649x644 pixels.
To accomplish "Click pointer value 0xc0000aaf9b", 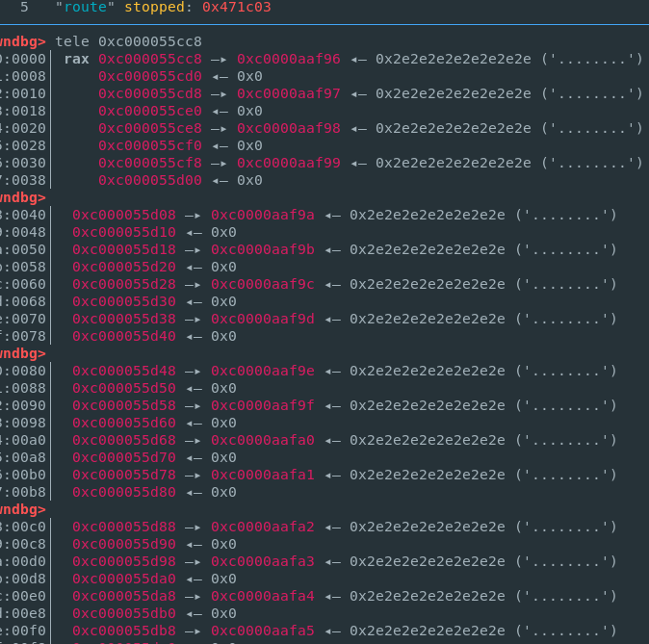I will 263,249.
